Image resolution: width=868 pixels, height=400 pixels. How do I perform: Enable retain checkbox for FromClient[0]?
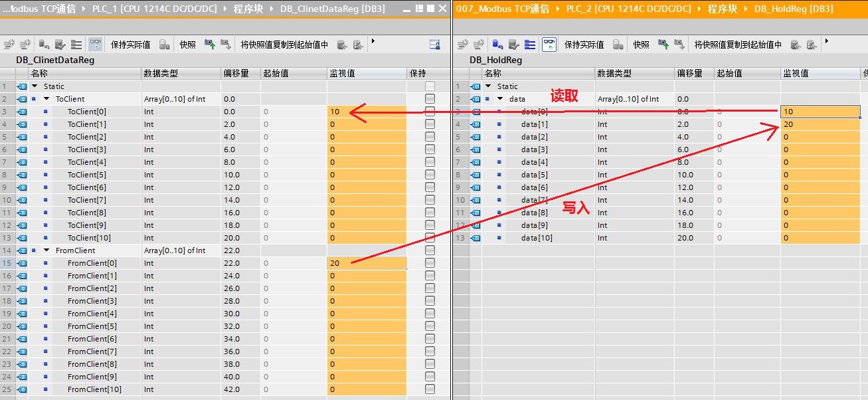click(x=429, y=263)
